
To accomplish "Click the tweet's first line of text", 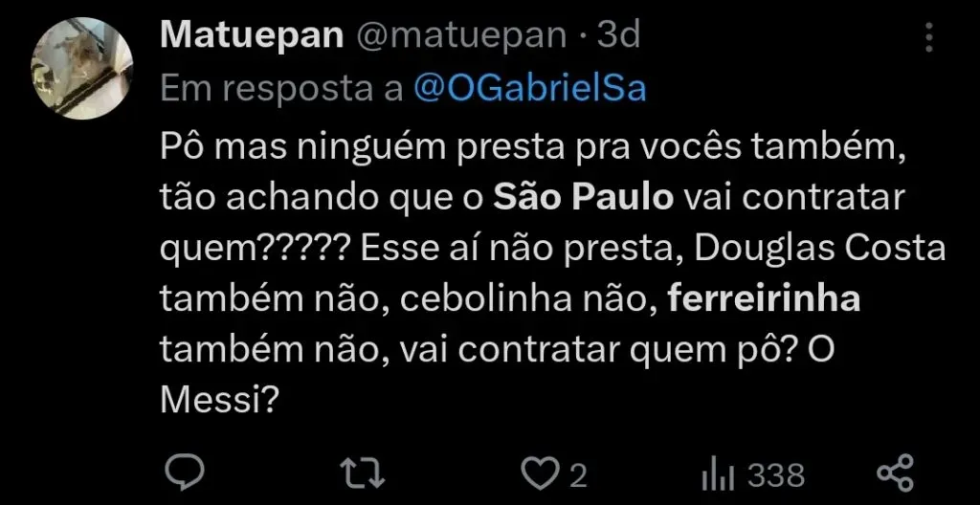I will [x=531, y=150].
